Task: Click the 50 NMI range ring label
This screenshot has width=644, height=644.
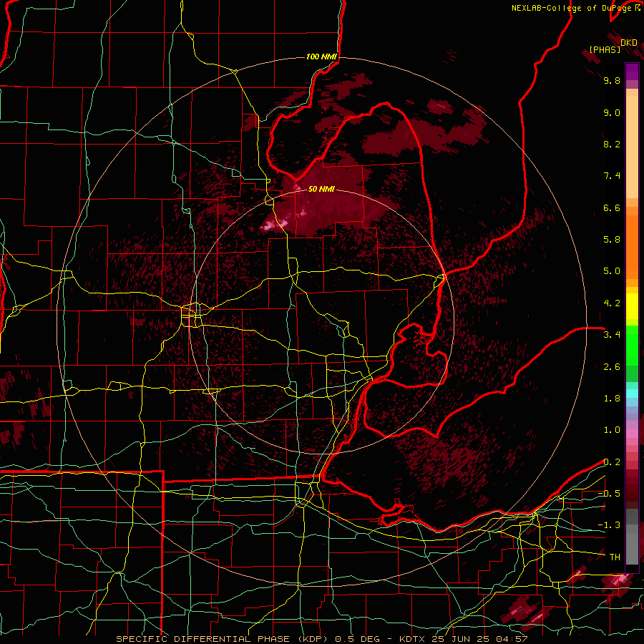Action: pos(321,190)
